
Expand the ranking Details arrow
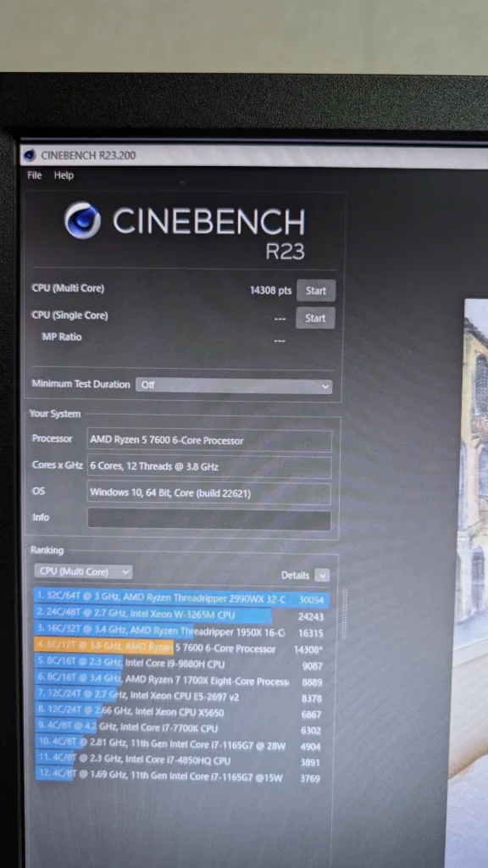point(322,576)
